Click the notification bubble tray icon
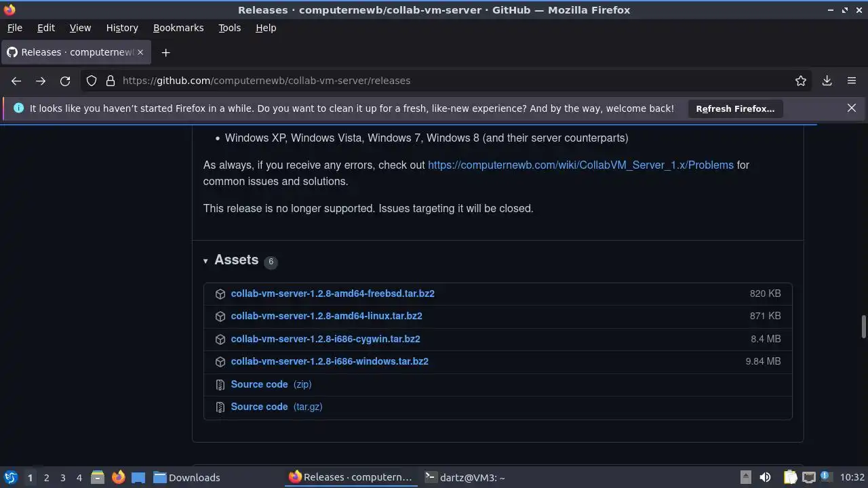This screenshot has height=488, width=868. [827, 476]
